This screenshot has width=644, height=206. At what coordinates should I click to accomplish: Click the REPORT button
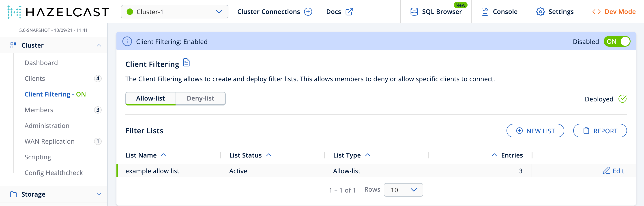pos(600,131)
